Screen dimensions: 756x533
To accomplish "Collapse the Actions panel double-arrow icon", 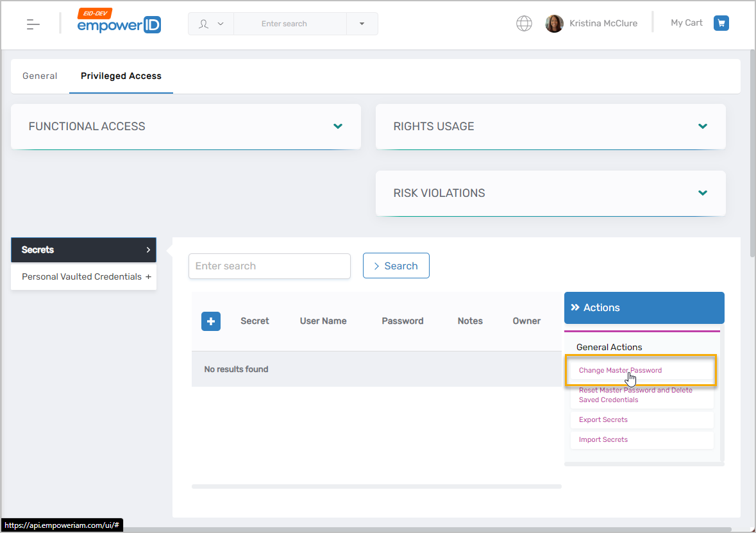I will point(575,308).
